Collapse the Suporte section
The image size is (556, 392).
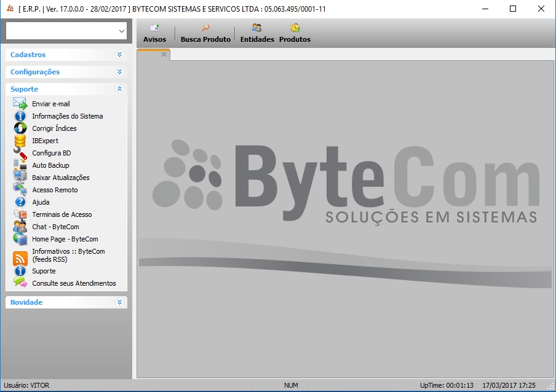point(119,89)
